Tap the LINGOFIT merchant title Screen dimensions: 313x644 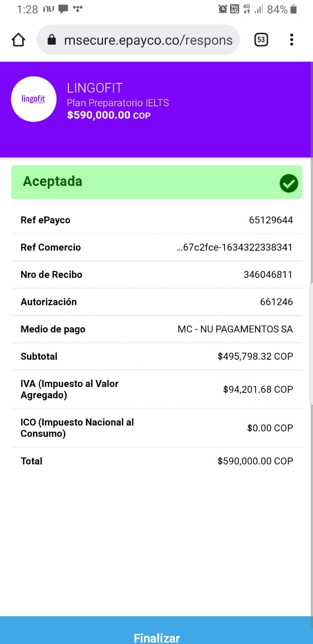[x=95, y=88]
